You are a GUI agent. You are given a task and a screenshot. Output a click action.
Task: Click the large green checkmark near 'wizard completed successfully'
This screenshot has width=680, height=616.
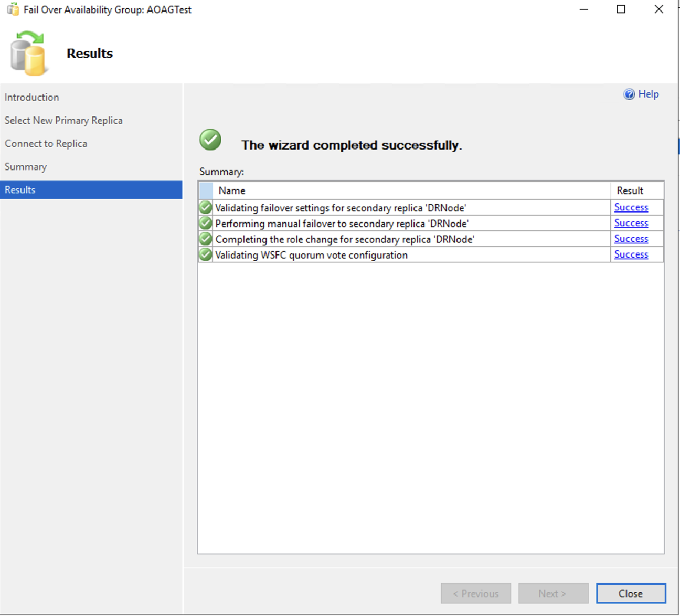tap(210, 140)
